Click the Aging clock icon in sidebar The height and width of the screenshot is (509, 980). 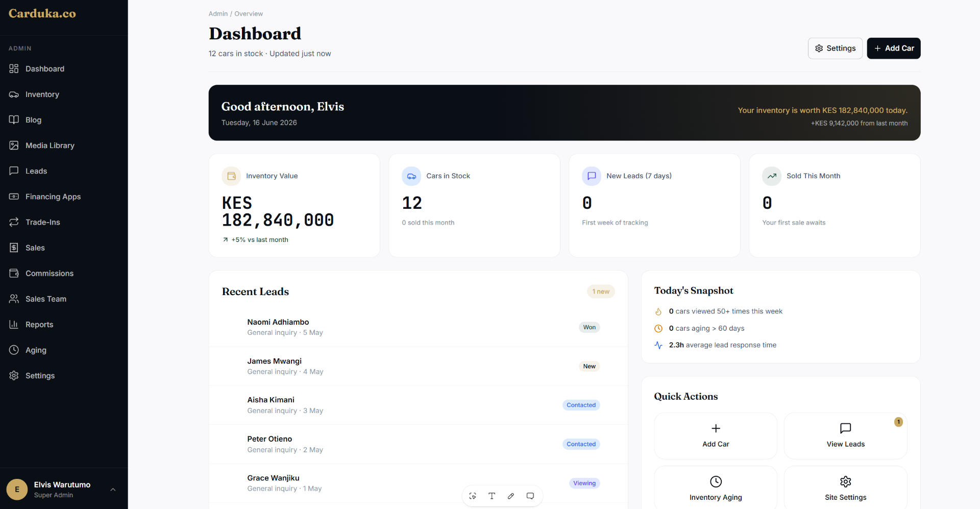click(14, 350)
